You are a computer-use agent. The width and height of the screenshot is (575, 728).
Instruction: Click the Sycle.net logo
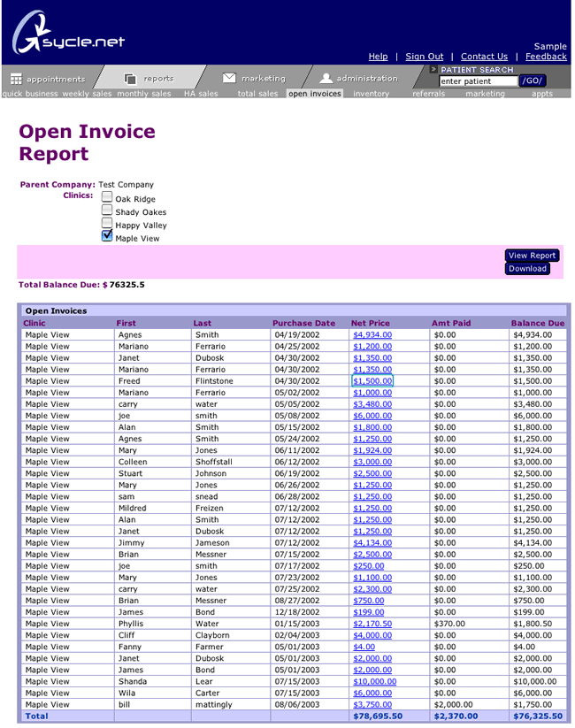[67, 35]
